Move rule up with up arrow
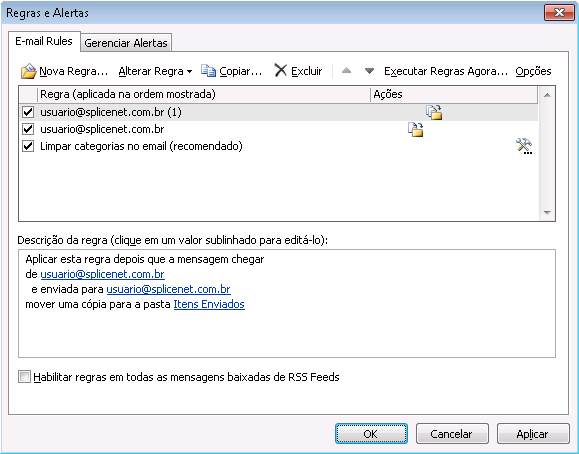The width and height of the screenshot is (579, 454). pyautogui.click(x=346, y=70)
